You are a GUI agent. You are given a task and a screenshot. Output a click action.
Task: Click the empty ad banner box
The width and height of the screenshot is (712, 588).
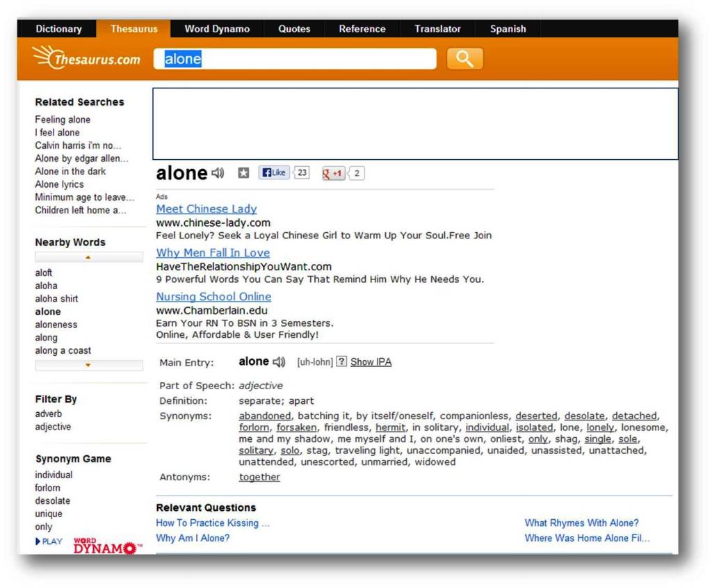point(415,124)
